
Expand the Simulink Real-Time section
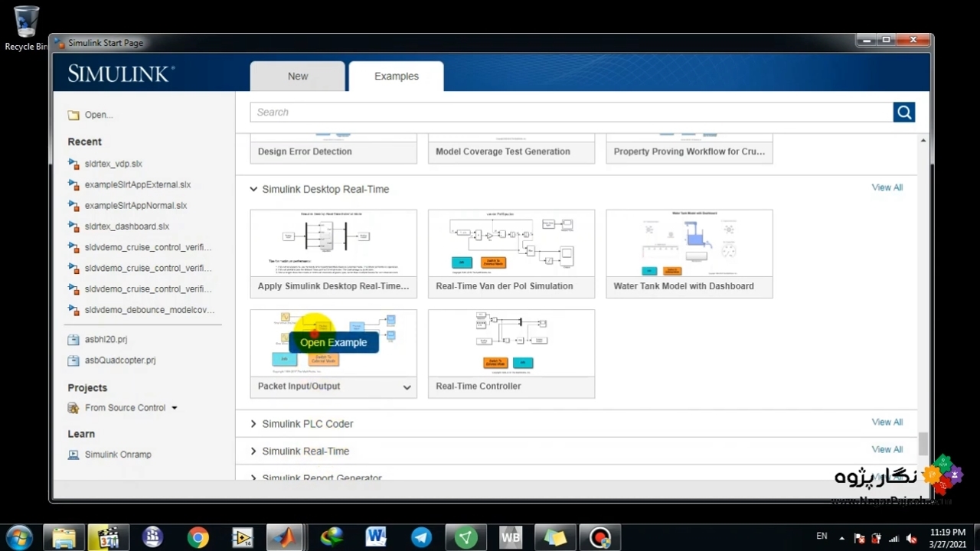click(x=253, y=452)
